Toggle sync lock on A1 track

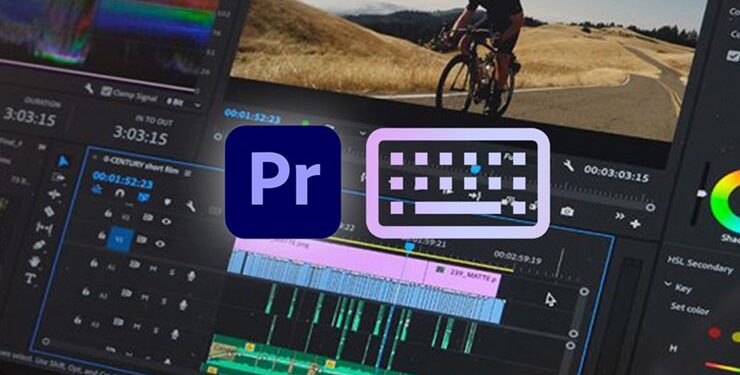tap(135, 264)
